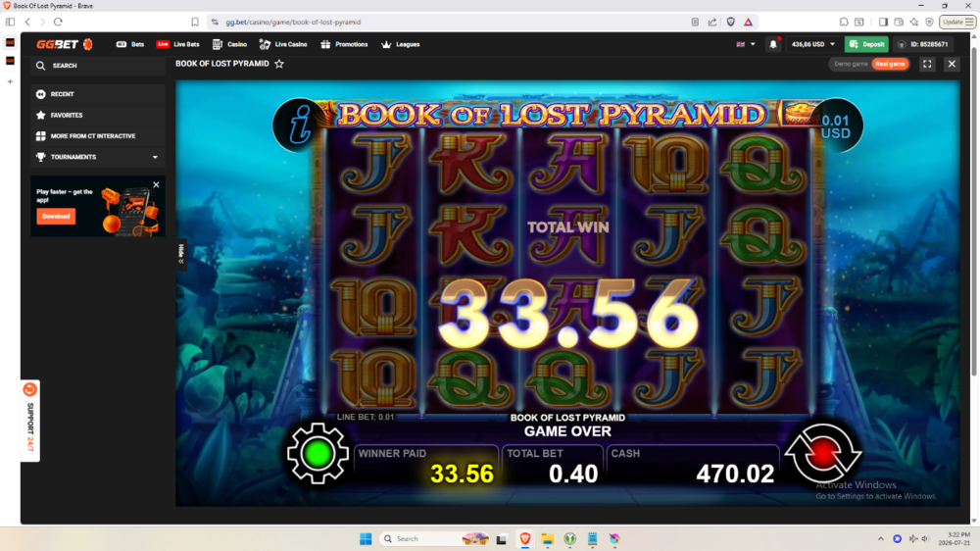980x551 pixels.
Task: Click Brave icon in Windows taskbar
Action: pos(525,539)
